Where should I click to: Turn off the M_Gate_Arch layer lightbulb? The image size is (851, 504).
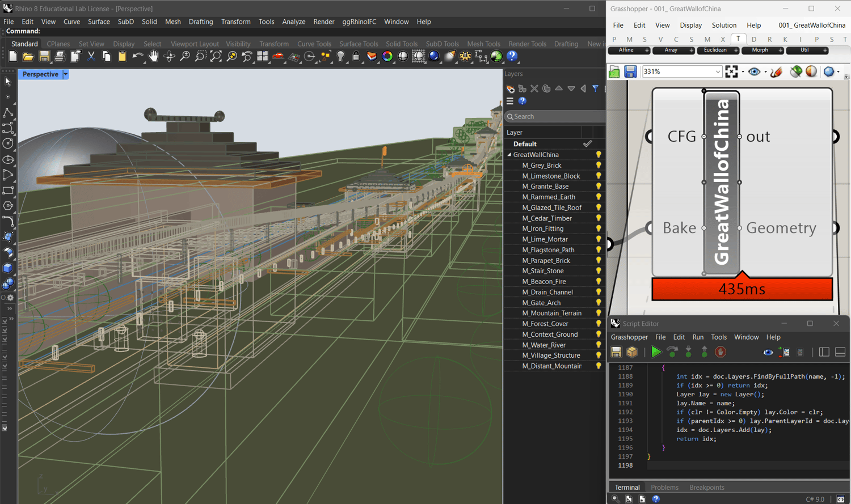(x=598, y=303)
